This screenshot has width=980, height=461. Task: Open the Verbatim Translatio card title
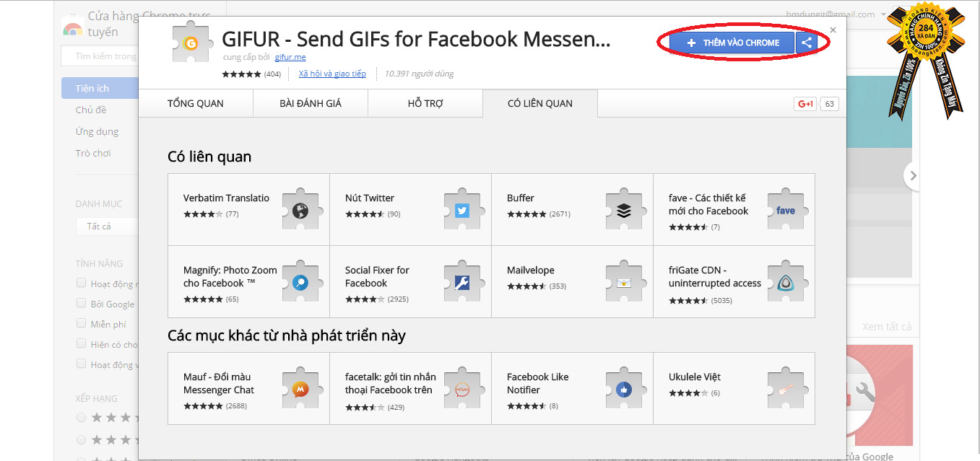coord(226,198)
